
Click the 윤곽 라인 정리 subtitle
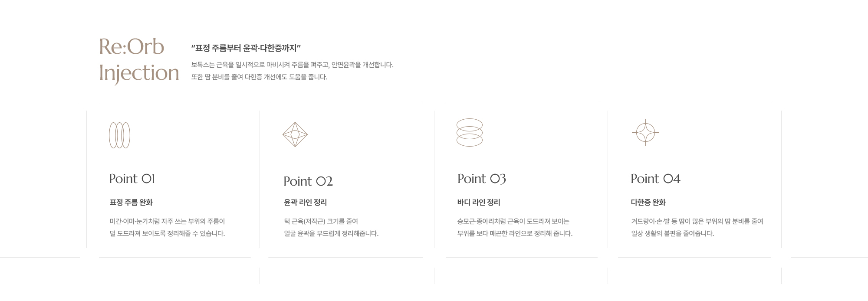(305, 202)
